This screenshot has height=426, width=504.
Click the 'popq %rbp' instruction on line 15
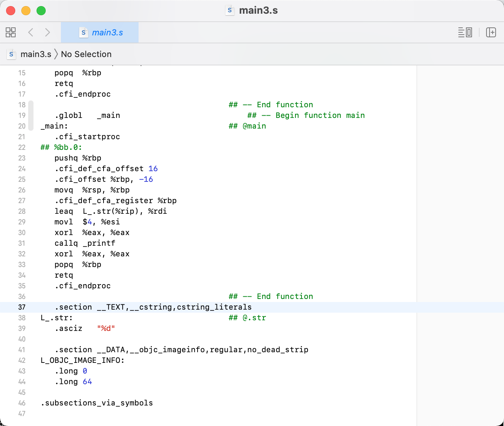(78, 73)
